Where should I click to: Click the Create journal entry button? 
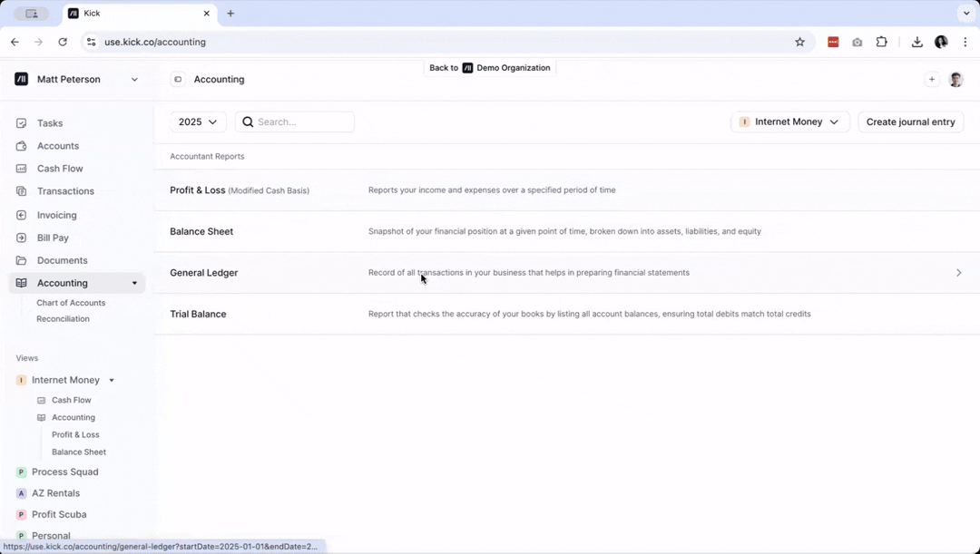(910, 121)
